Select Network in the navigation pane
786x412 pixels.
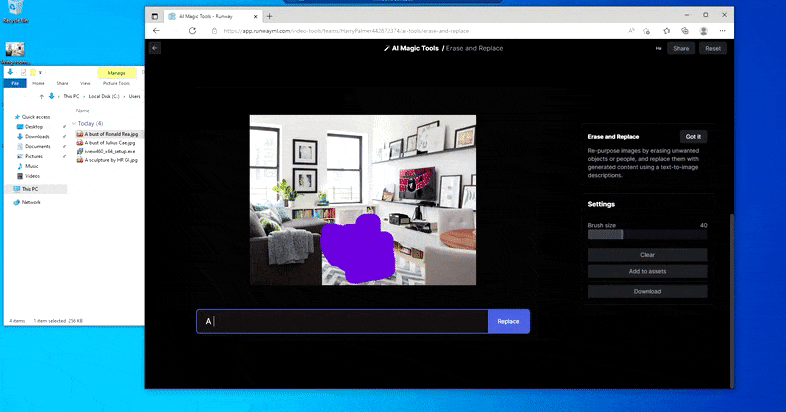pyautogui.click(x=31, y=202)
